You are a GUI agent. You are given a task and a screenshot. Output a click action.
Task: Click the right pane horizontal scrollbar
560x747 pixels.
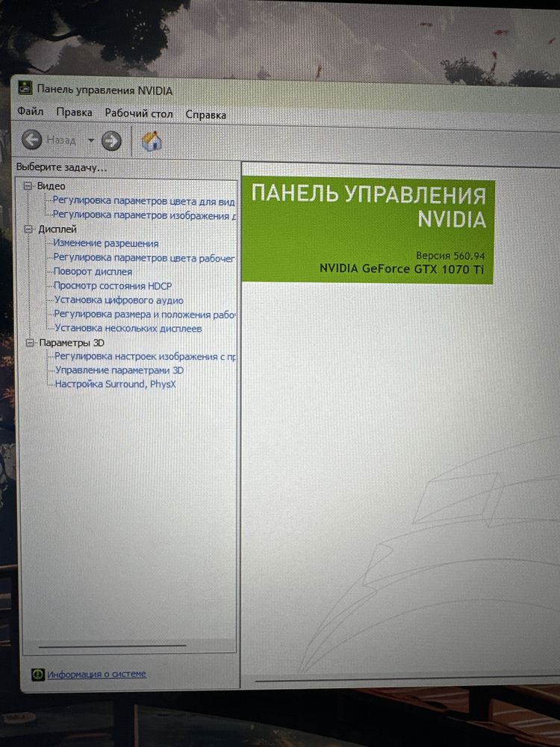pos(408,679)
